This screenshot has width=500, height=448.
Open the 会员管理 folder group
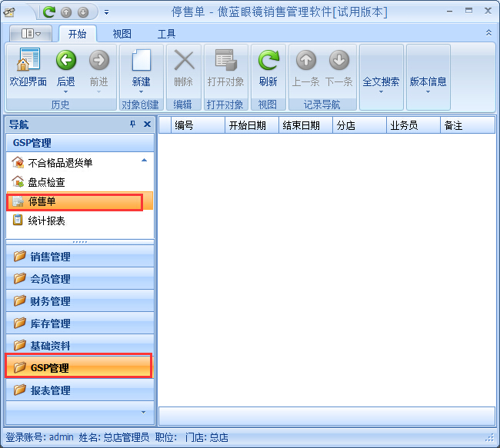pyautogui.click(x=80, y=278)
